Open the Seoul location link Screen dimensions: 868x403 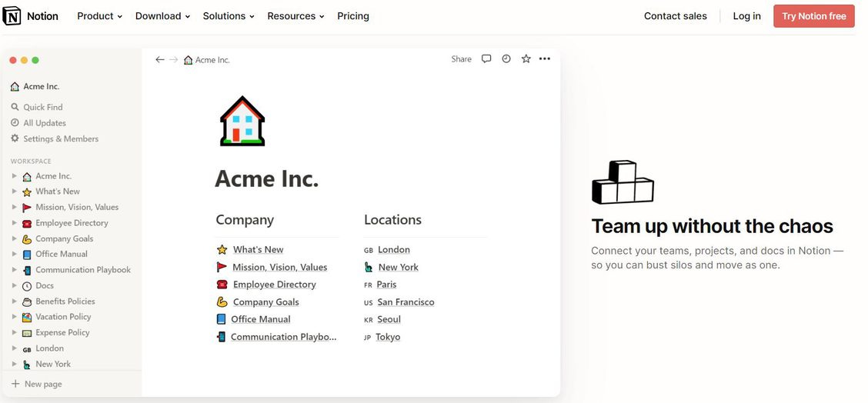coord(389,319)
